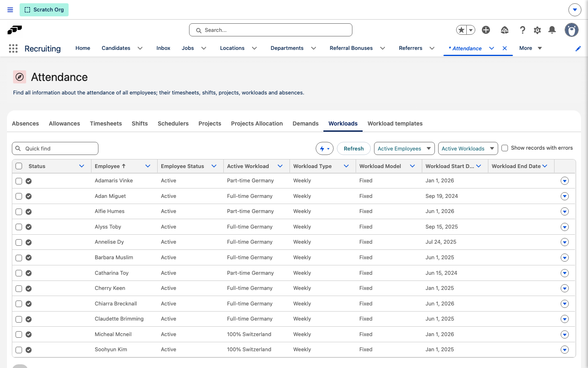Screen dimensions: 588x368
Task: Expand the Candidates nav chevron
Action: click(140, 48)
